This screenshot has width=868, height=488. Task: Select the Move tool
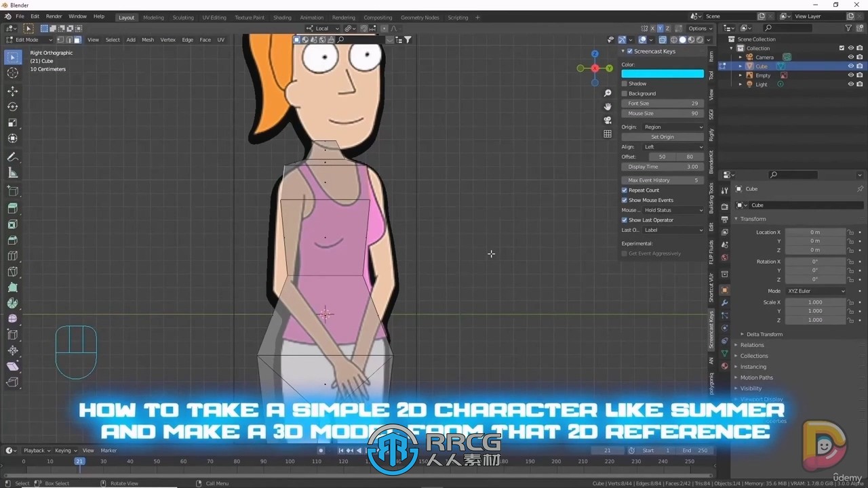click(x=12, y=91)
